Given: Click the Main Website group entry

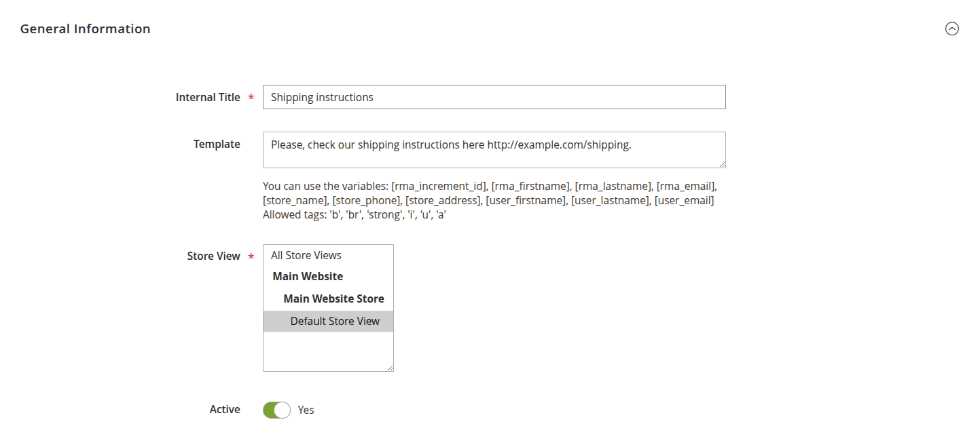Looking at the screenshot, I should (x=308, y=276).
